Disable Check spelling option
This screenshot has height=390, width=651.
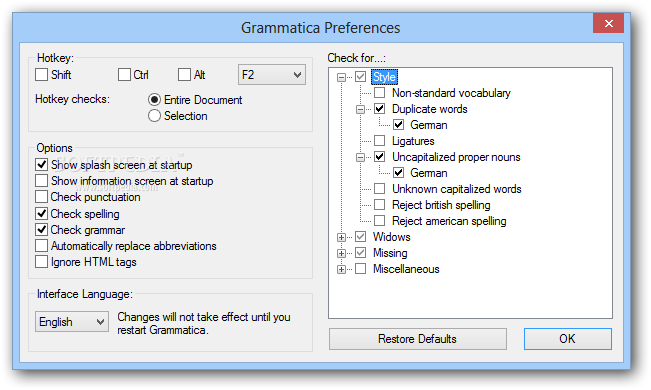click(x=42, y=214)
